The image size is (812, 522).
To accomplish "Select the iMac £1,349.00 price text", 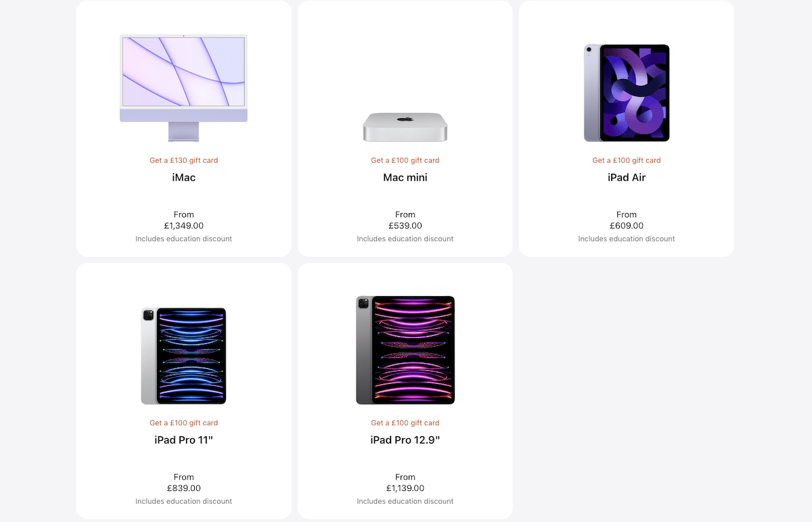I will pyautogui.click(x=183, y=226).
